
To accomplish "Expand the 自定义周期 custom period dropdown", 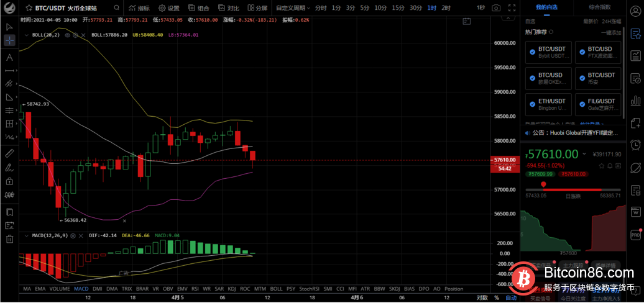I will click(292, 8).
